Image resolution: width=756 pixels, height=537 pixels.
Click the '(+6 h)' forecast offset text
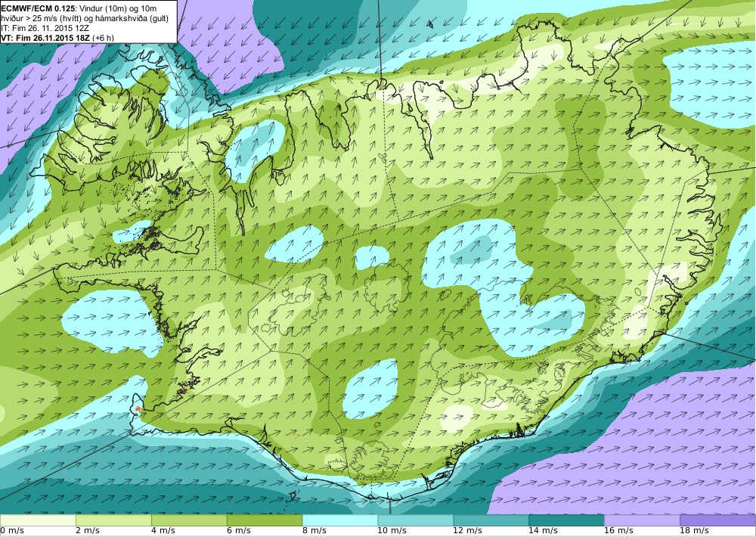pos(103,38)
